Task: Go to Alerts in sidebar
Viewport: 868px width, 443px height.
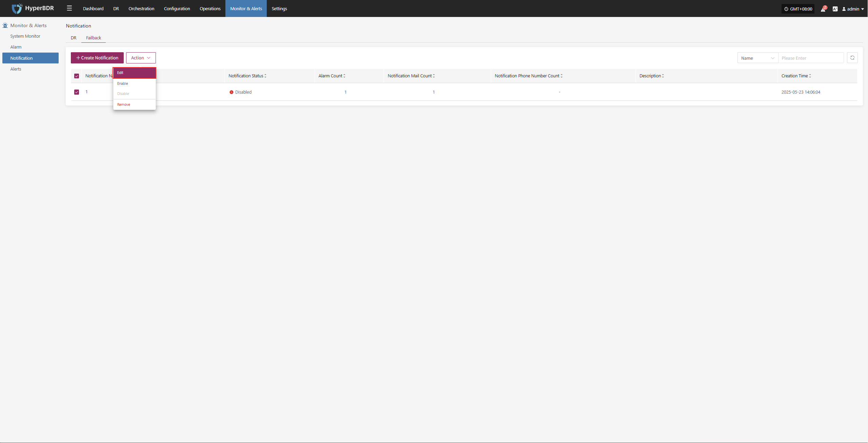Action: pyautogui.click(x=16, y=69)
